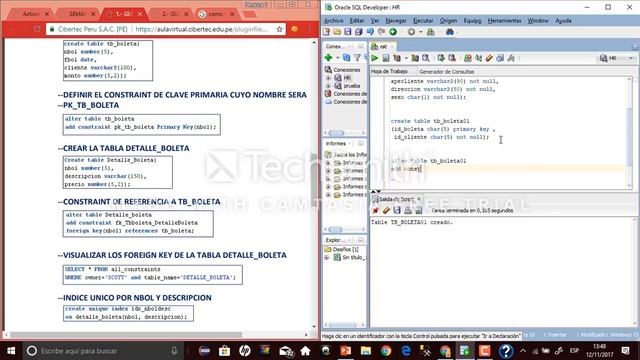Close the 'como' Chrome tab
The width and height of the screenshot is (640, 360).
coord(232,14)
